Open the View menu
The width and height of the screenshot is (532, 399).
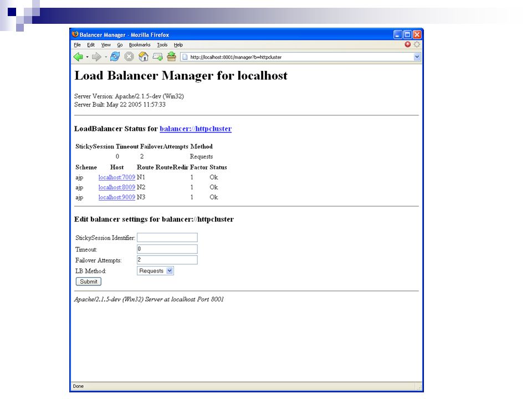click(106, 45)
